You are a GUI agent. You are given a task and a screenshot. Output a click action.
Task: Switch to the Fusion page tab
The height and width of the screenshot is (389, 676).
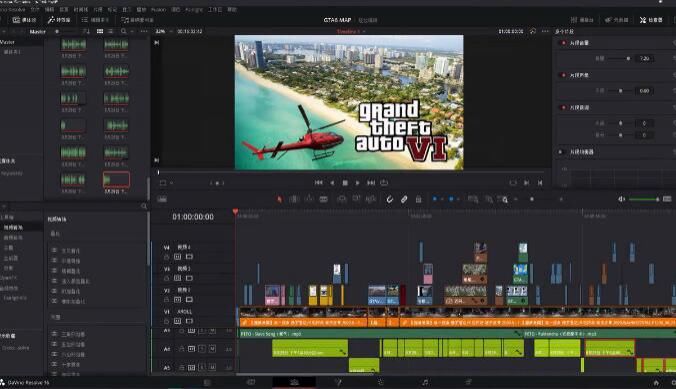click(x=338, y=382)
